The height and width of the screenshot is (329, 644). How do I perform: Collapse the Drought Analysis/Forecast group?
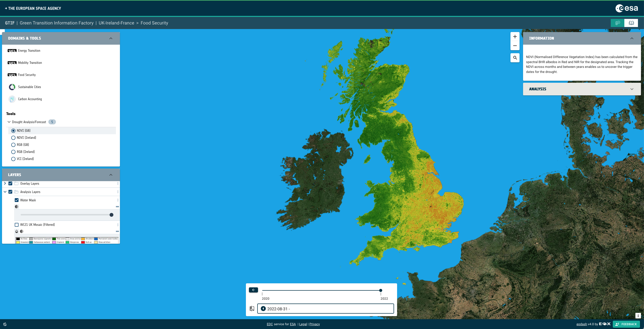9,122
